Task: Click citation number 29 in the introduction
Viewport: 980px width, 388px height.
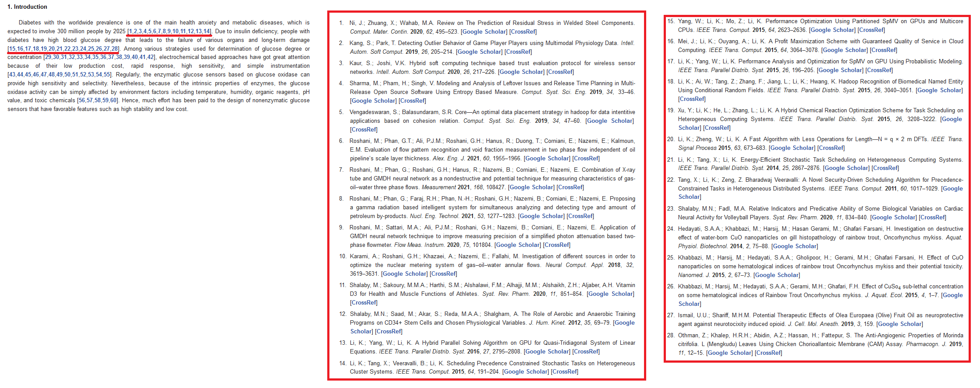Action: tap(48, 57)
